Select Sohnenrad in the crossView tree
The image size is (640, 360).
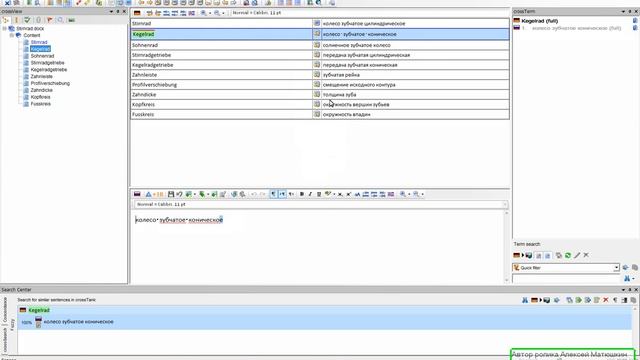point(42,56)
